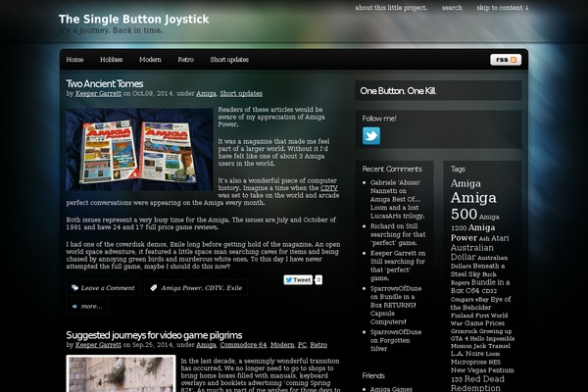
Task: Click the Jack Tramiel tag
Action: click(x=492, y=346)
